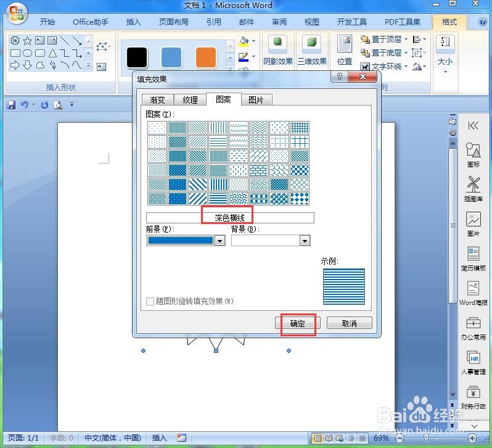
Task: Switch to Print Layout view button
Action: click(x=318, y=438)
